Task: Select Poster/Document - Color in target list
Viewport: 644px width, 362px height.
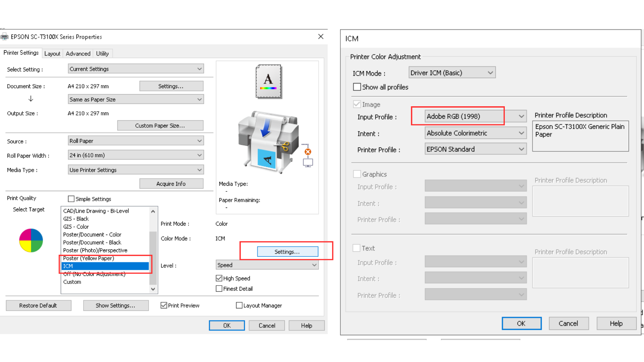Action: (92, 235)
